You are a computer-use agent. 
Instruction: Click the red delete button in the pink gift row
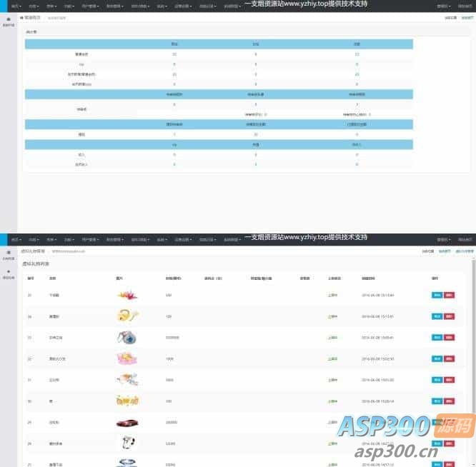click(449, 358)
